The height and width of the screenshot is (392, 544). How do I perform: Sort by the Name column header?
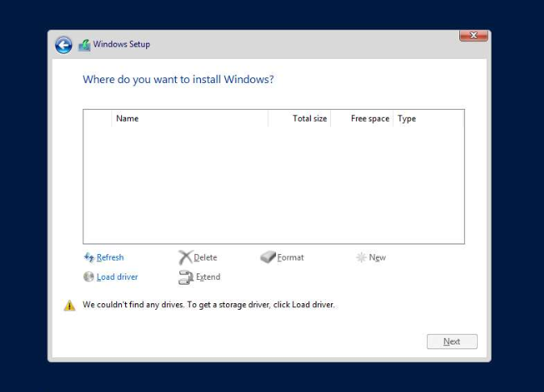(128, 119)
